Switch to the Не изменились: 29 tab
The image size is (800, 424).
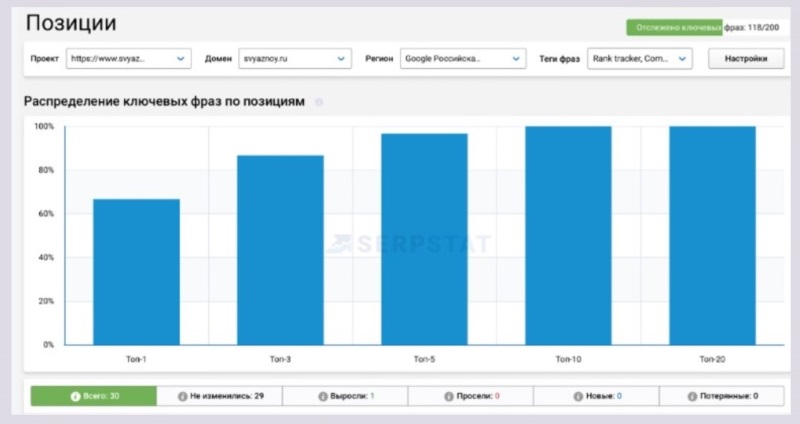point(220,396)
